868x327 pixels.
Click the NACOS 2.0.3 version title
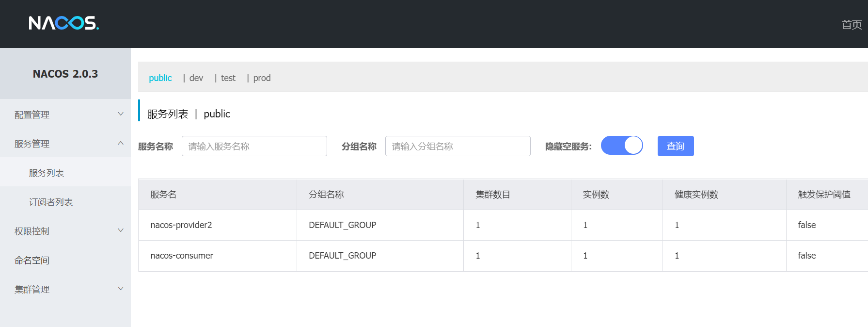click(65, 74)
